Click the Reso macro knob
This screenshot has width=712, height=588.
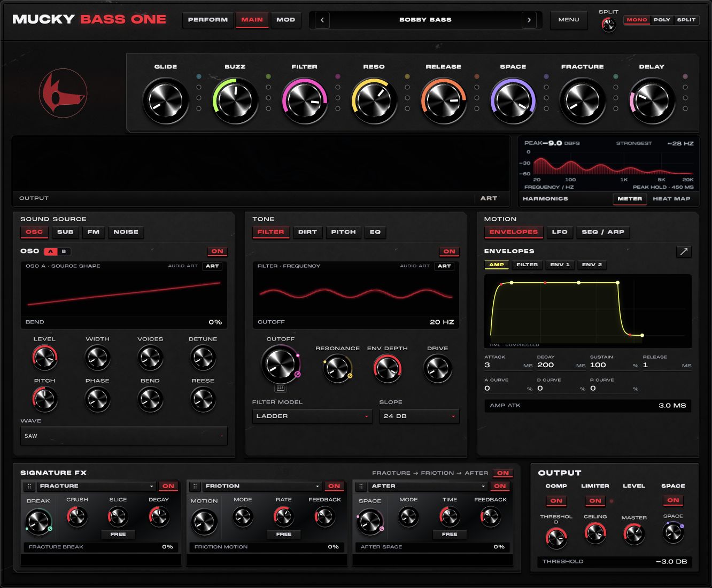click(374, 100)
